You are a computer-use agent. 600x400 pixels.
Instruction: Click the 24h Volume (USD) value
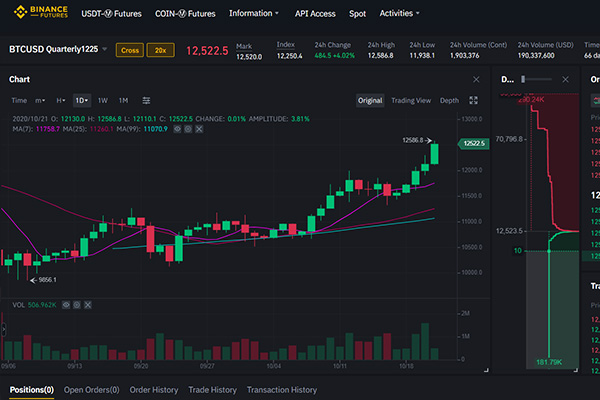pos(536,56)
